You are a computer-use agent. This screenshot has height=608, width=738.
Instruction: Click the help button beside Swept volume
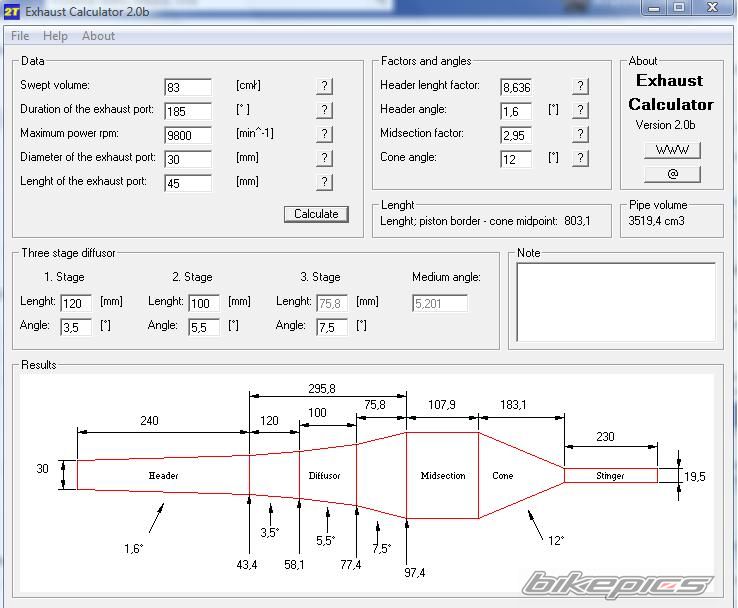point(324,86)
